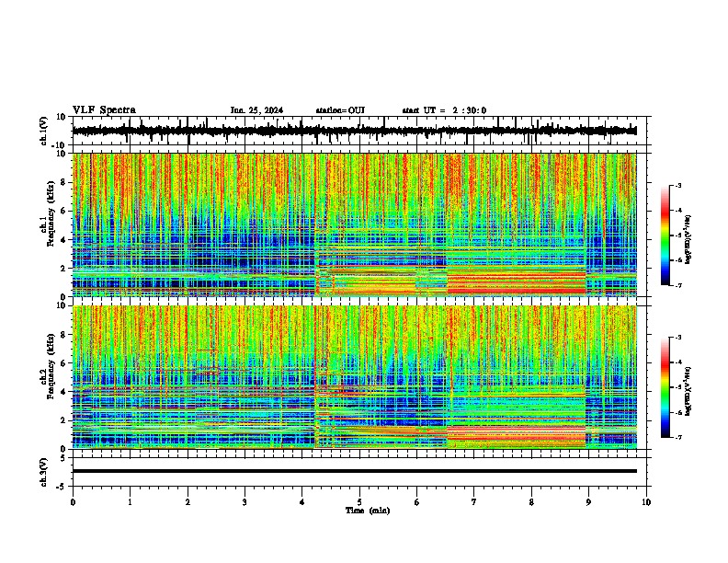Click the "VLF Spectra" title text

104,110
